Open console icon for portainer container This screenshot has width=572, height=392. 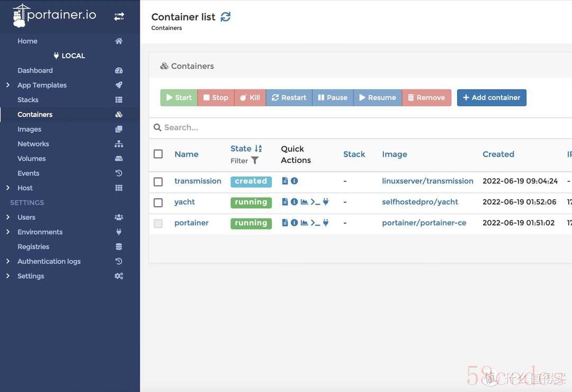[x=315, y=222]
